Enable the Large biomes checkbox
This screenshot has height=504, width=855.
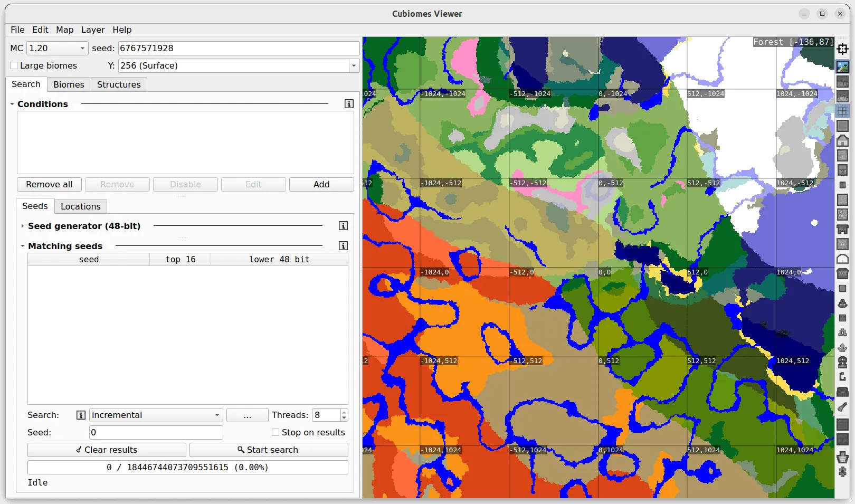coord(14,65)
